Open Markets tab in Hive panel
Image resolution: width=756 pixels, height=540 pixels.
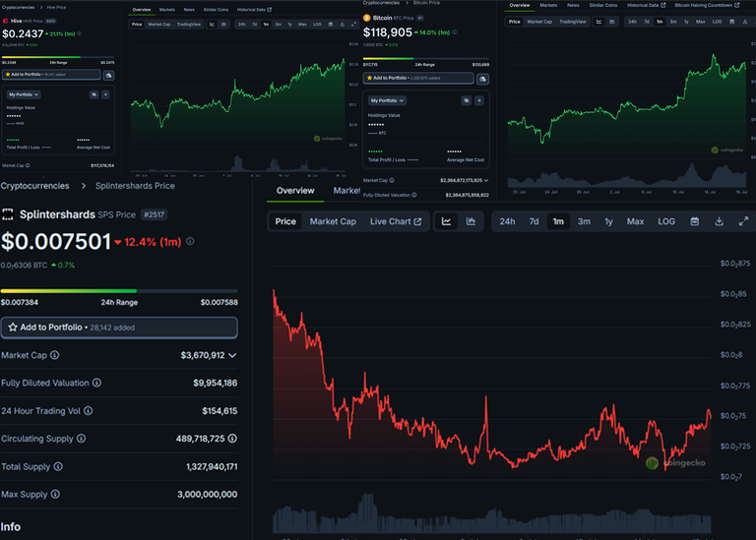(166, 10)
